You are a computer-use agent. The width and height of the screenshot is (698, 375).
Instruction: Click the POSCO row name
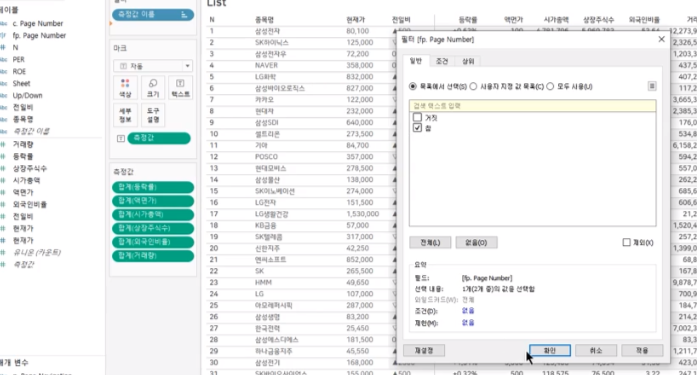[x=266, y=157]
